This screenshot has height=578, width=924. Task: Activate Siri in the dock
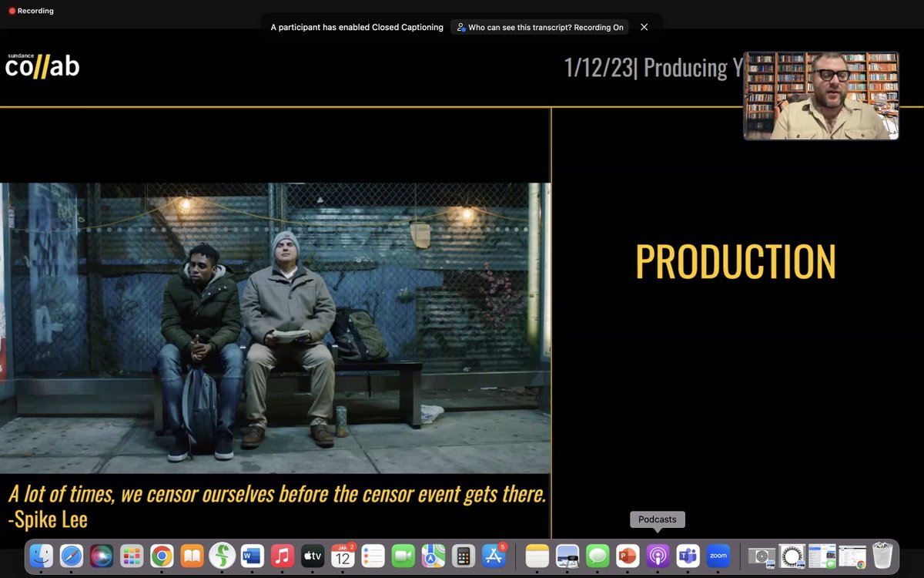(102, 556)
